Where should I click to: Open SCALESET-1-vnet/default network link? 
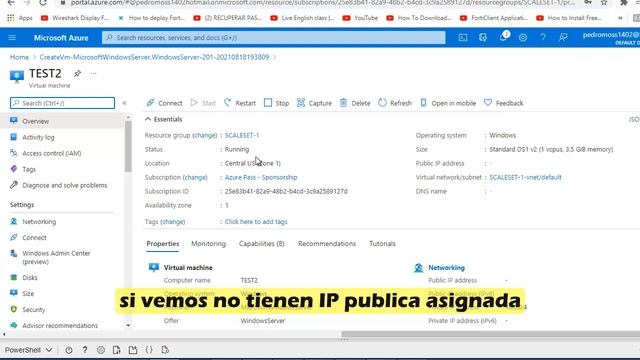click(525, 177)
